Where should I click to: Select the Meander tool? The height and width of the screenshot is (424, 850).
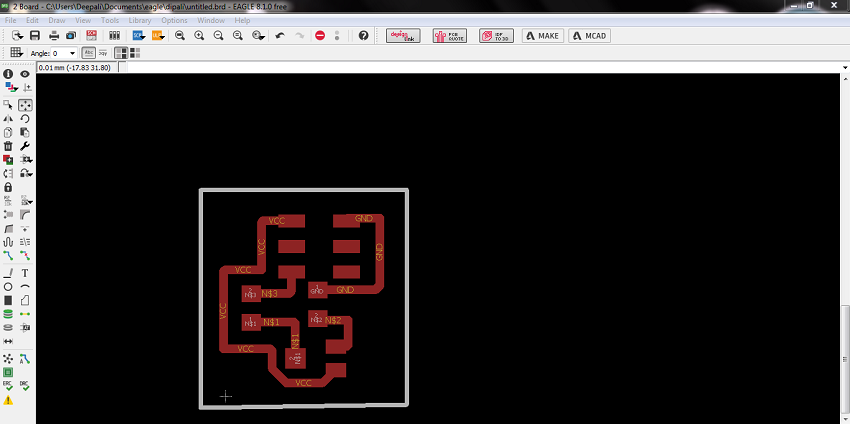8,241
